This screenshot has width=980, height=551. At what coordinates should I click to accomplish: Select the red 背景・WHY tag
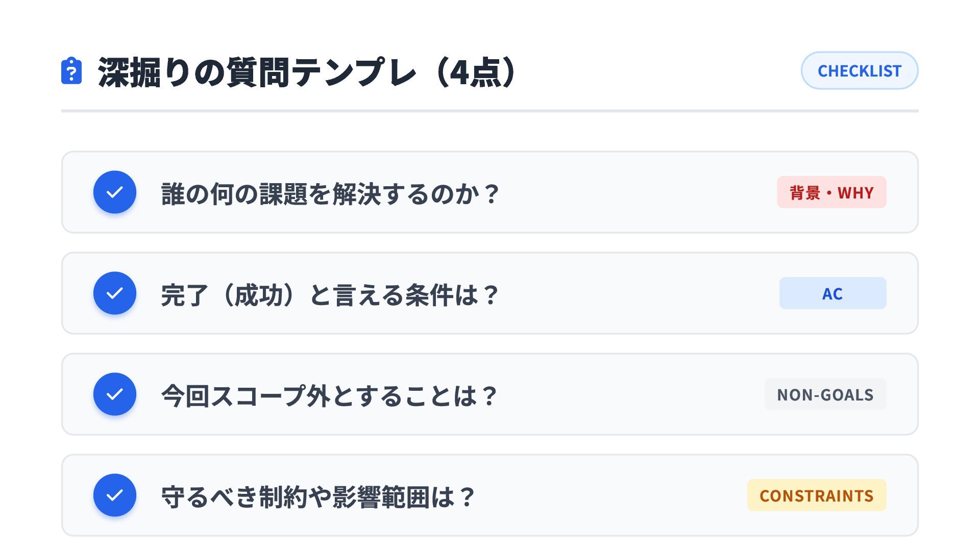click(x=831, y=192)
